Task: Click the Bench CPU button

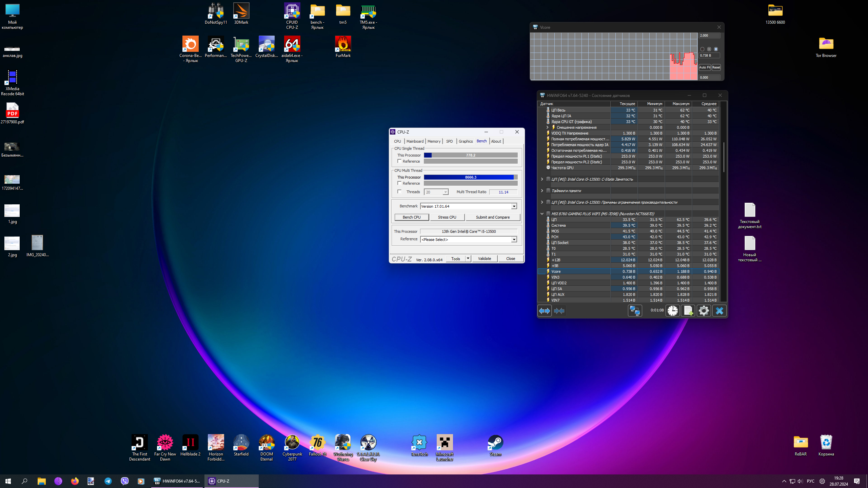Action: [412, 217]
